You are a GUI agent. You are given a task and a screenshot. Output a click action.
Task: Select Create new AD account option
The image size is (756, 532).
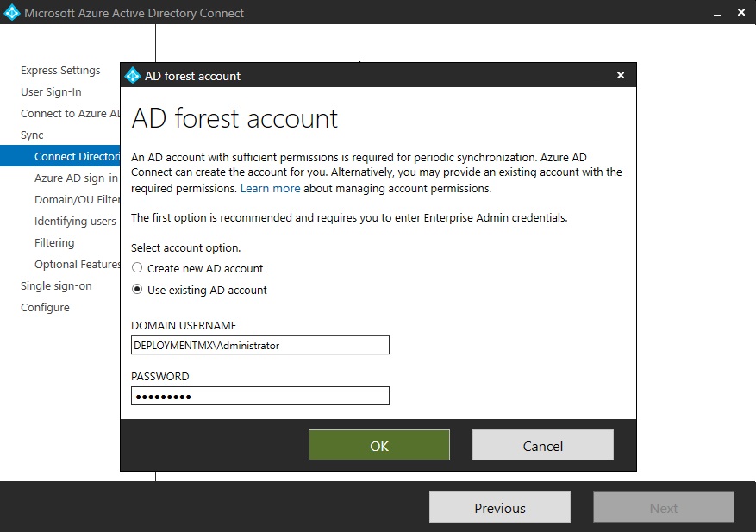(137, 268)
